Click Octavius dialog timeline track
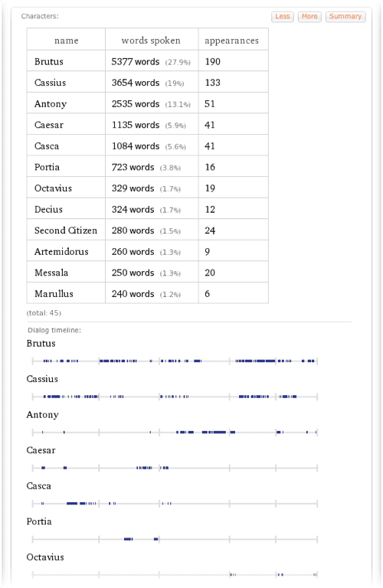Viewport: 383px width, 588px height. pyautogui.click(x=175, y=574)
